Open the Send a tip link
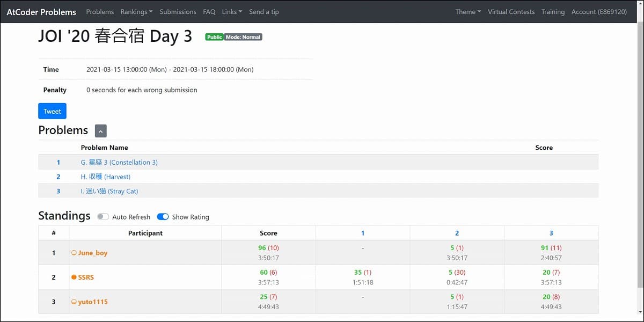The width and height of the screenshot is (644, 322). click(264, 12)
